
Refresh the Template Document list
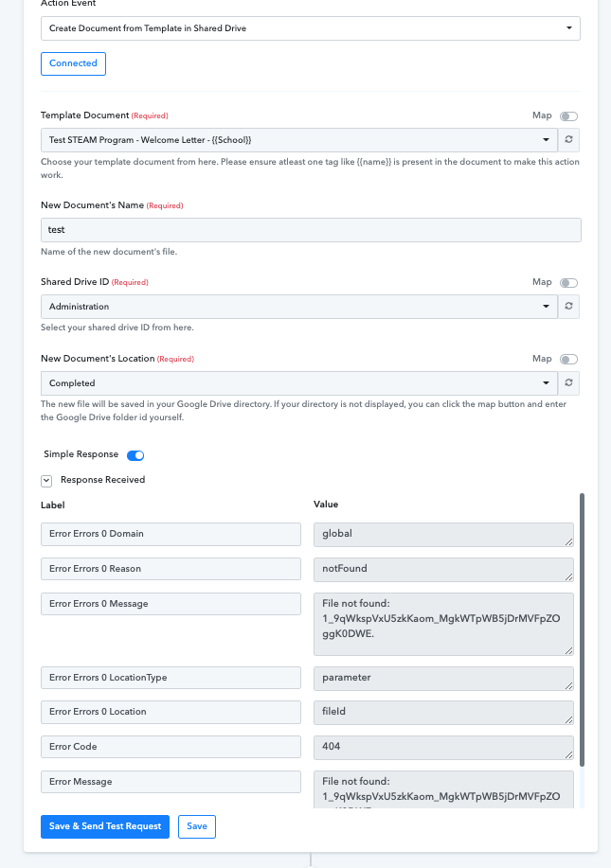[x=568, y=139]
